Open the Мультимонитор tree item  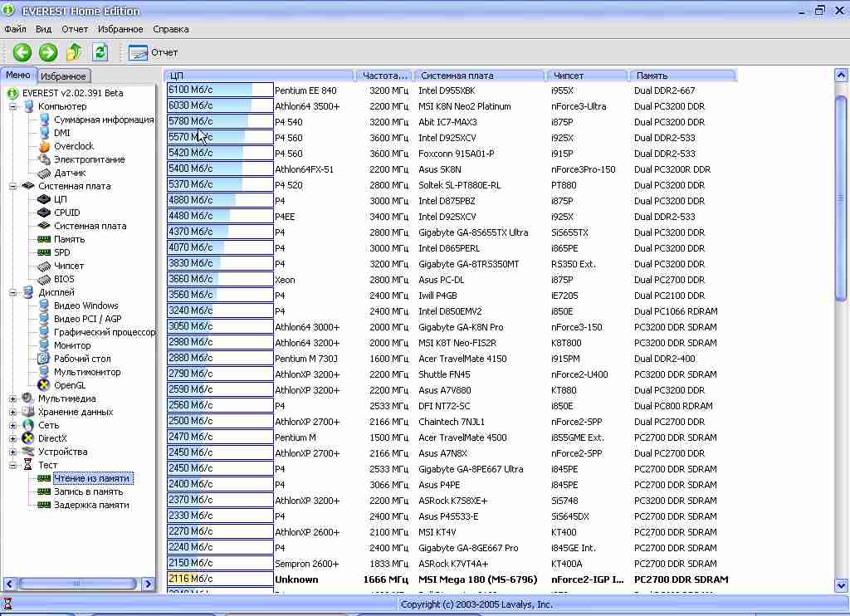pos(86,372)
